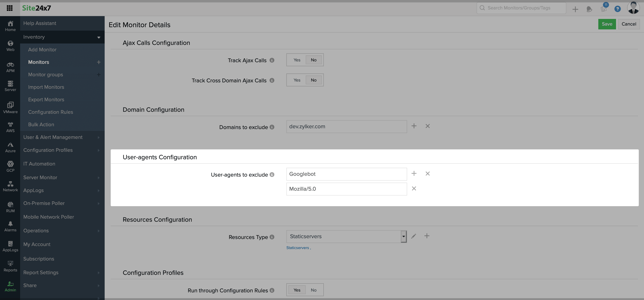The image size is (644, 300).
Task: Select Monitors in the sidebar
Action: pyautogui.click(x=39, y=62)
